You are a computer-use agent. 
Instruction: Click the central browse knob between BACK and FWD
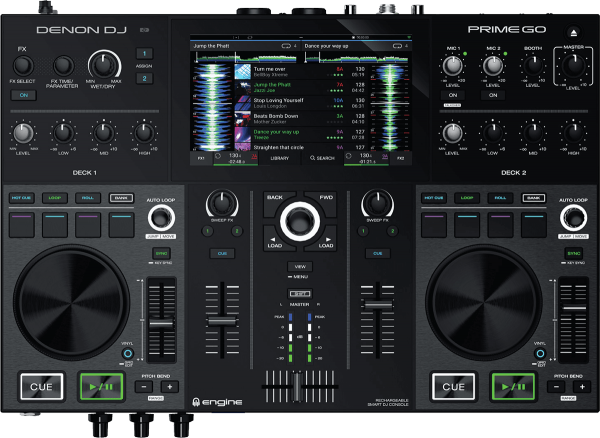[x=300, y=221]
